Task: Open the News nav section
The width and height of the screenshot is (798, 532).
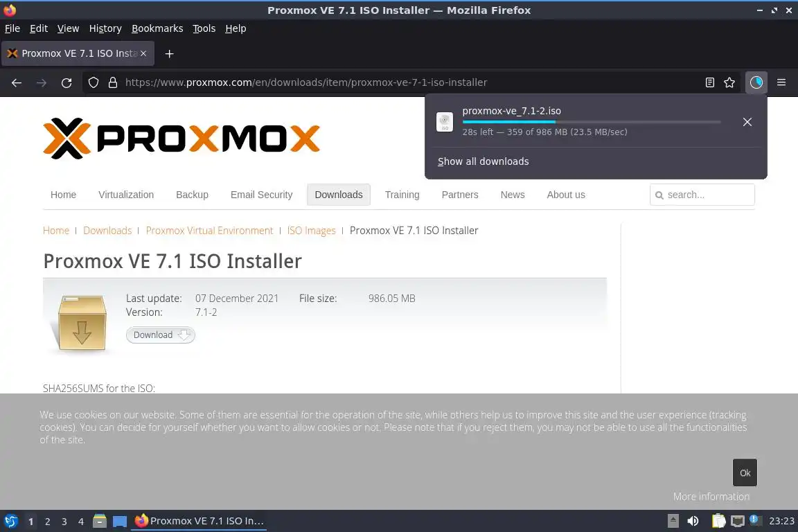Action: click(513, 195)
